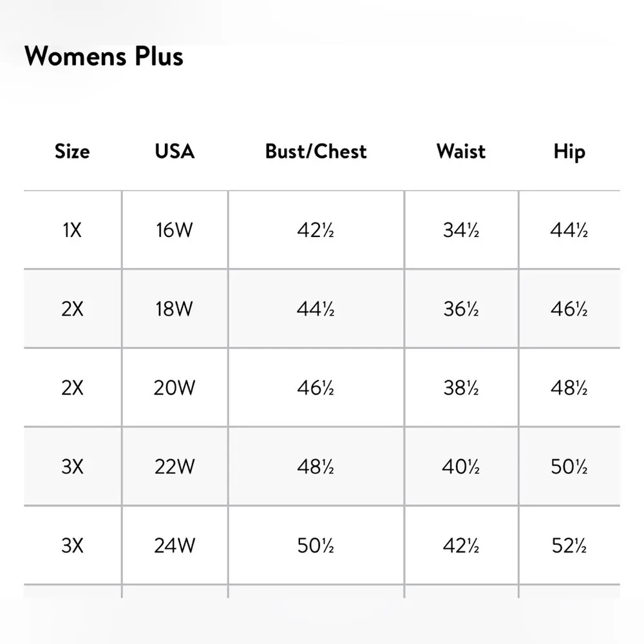Select the 40½ waist measurement
The height and width of the screenshot is (644, 644).
click(461, 467)
